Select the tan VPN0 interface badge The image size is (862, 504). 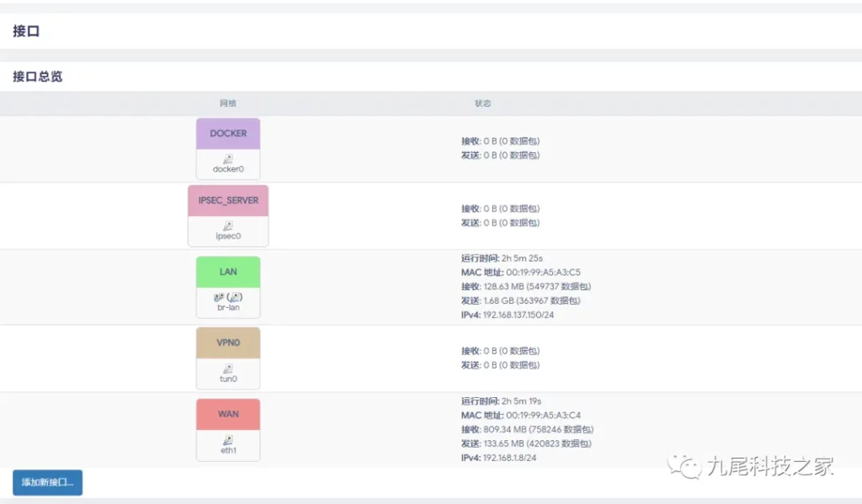pyautogui.click(x=228, y=343)
